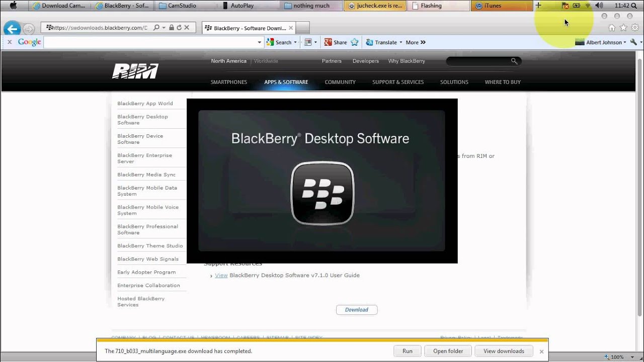Switch to the jucheck.exe taskbar item
644x362 pixels.
[x=375, y=6]
